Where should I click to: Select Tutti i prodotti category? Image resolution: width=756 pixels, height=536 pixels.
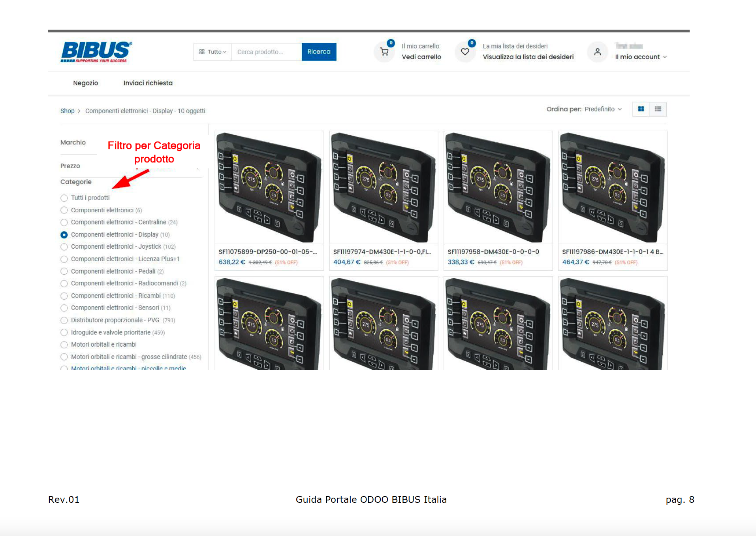[x=64, y=198]
